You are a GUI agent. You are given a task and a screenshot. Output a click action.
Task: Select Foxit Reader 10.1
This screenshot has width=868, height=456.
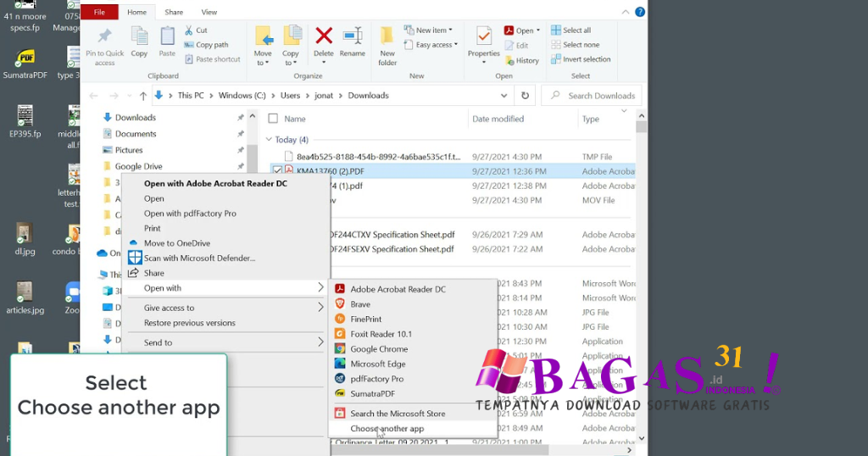(381, 334)
